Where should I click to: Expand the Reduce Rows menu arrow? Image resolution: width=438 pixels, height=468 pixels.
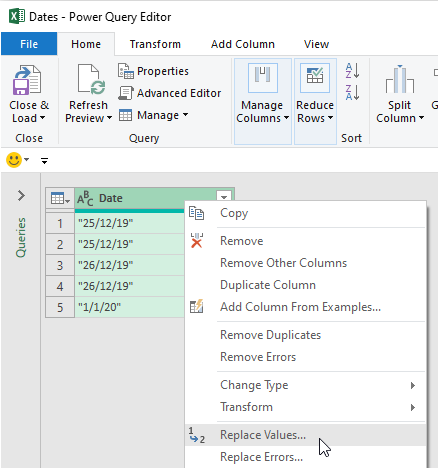tap(330, 118)
